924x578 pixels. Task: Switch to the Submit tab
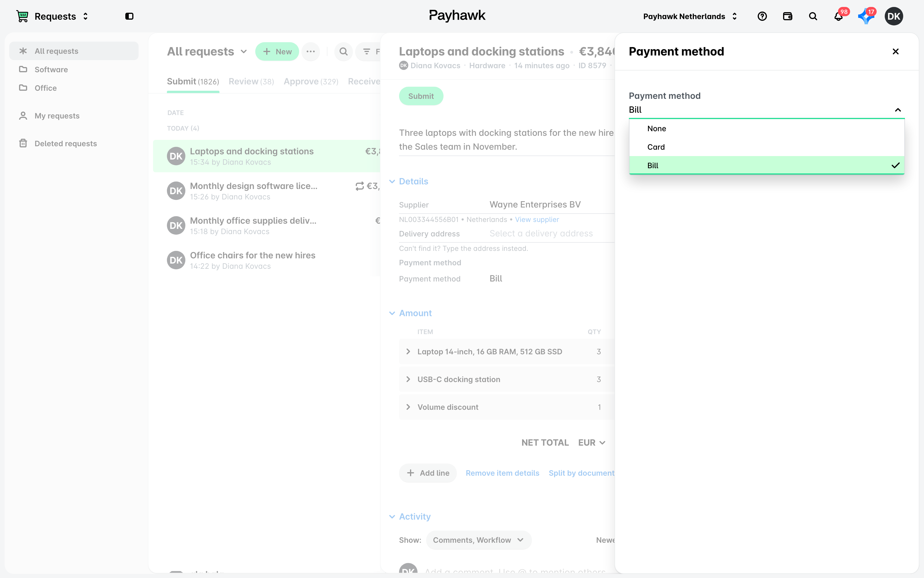(193, 81)
